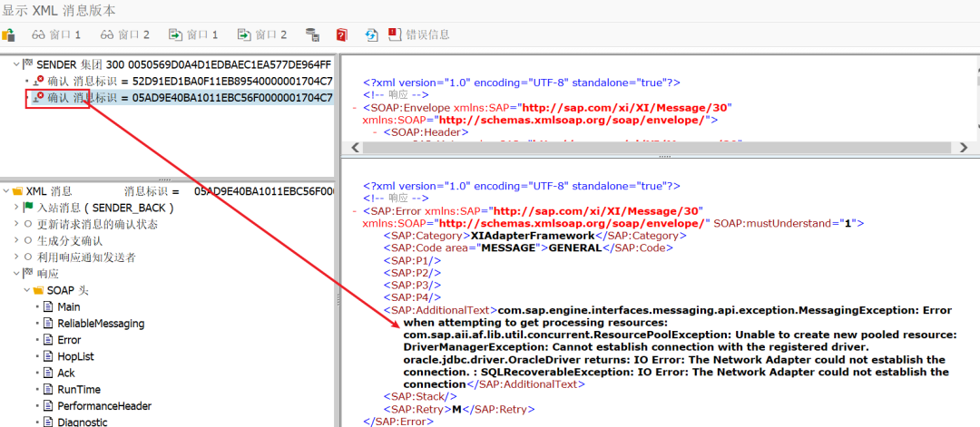Open the red help book icon

pos(341,35)
